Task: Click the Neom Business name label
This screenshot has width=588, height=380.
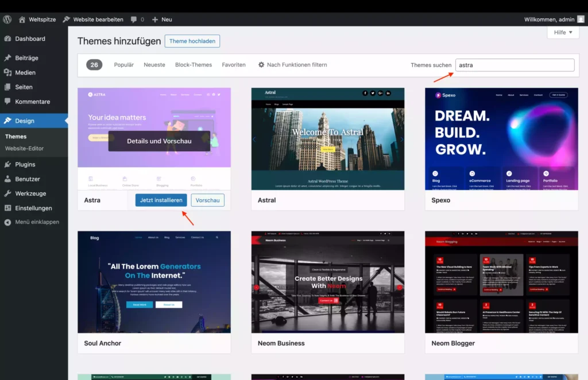Action: 281,343
